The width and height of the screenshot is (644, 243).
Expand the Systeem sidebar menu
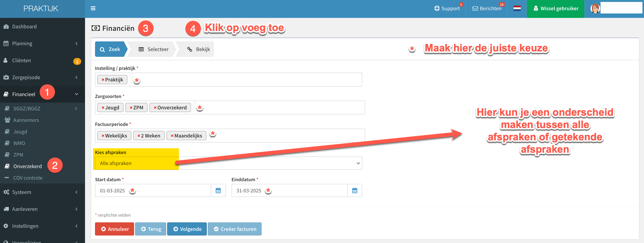pos(43,192)
